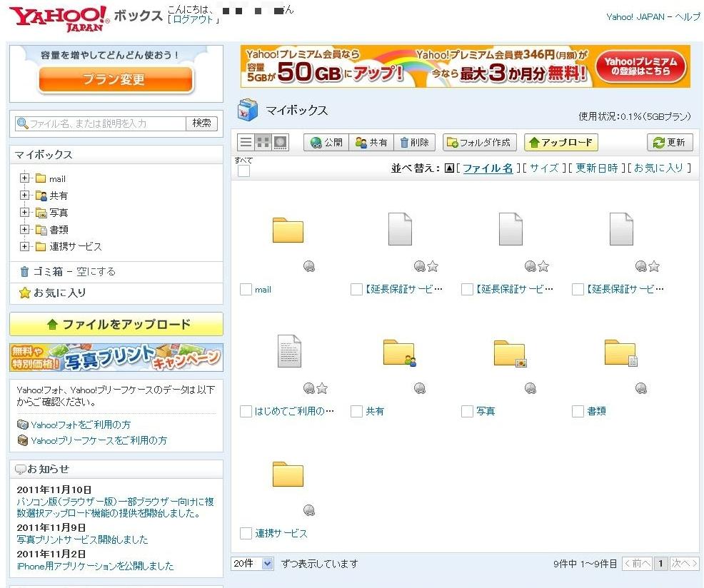Tick the checkbox for 共有 folder

pyautogui.click(x=356, y=411)
